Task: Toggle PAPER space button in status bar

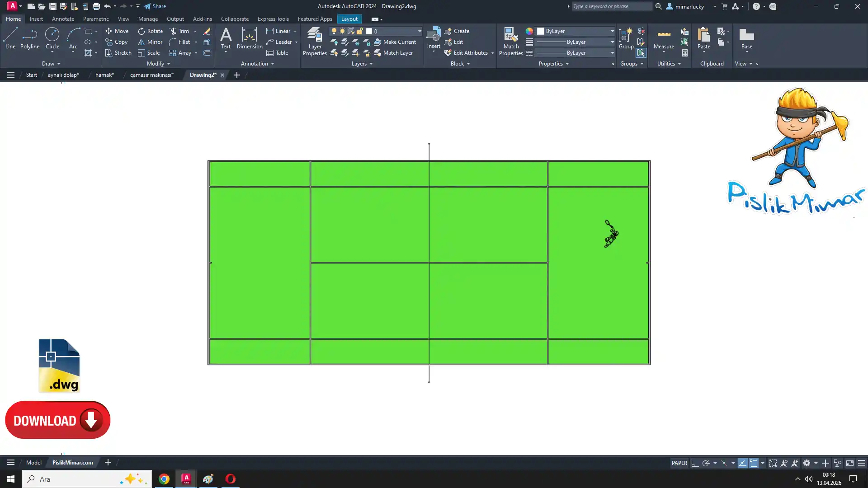Action: tap(679, 463)
